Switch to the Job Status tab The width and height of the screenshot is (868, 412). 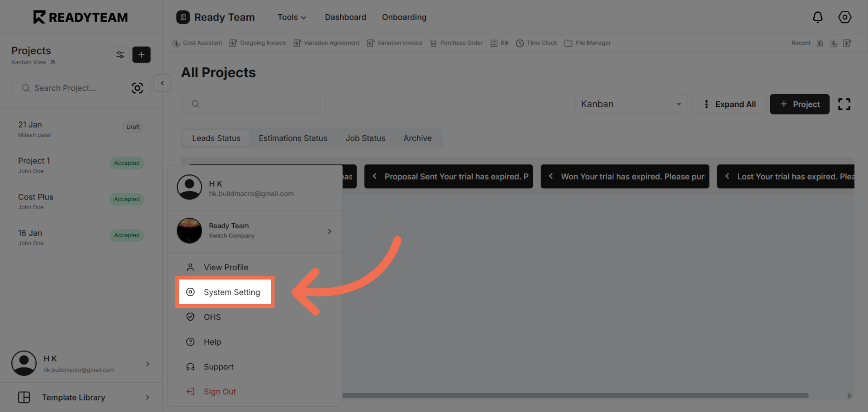[365, 138]
